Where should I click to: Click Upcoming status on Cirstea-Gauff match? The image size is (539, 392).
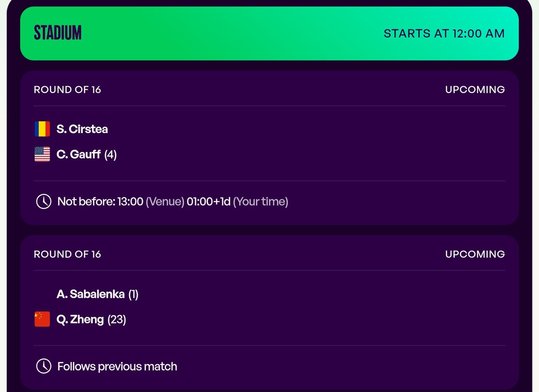(475, 90)
